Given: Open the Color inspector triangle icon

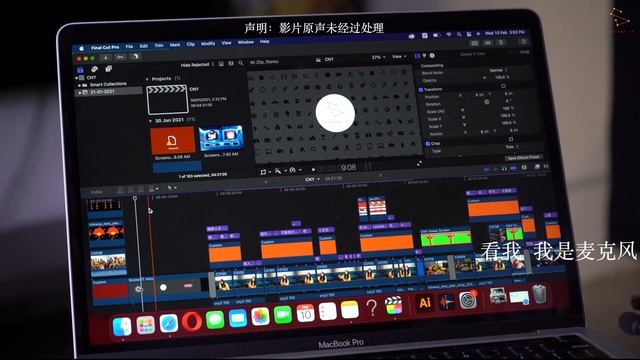Looking at the screenshot, I should click(424, 56).
